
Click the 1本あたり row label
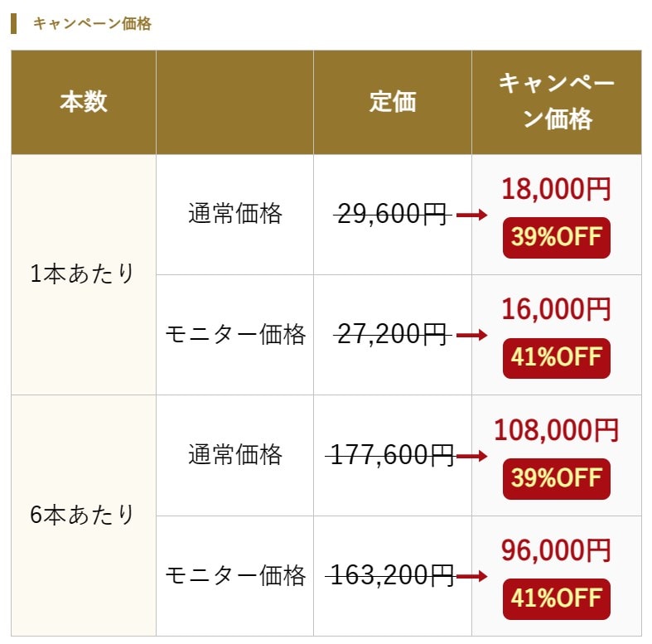tap(82, 274)
